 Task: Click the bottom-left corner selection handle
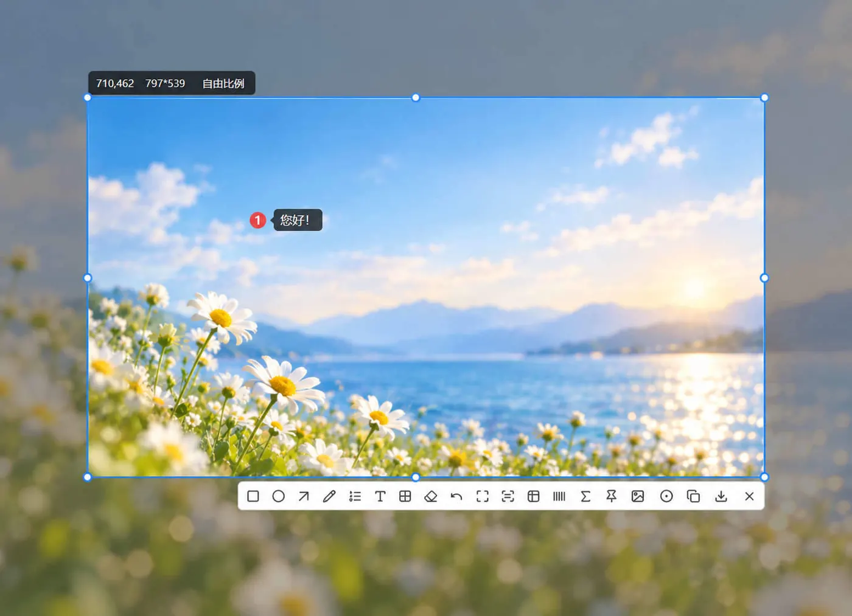88,477
